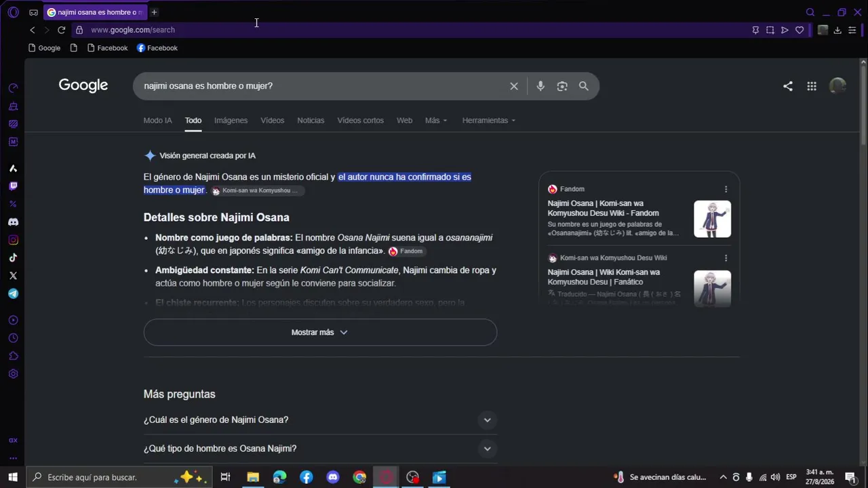Open 'Najimi Osana | Komi-san wa Komyushou Desu Wiki - Fandom' link
Image resolution: width=868 pixels, height=488 pixels.
tap(604, 208)
